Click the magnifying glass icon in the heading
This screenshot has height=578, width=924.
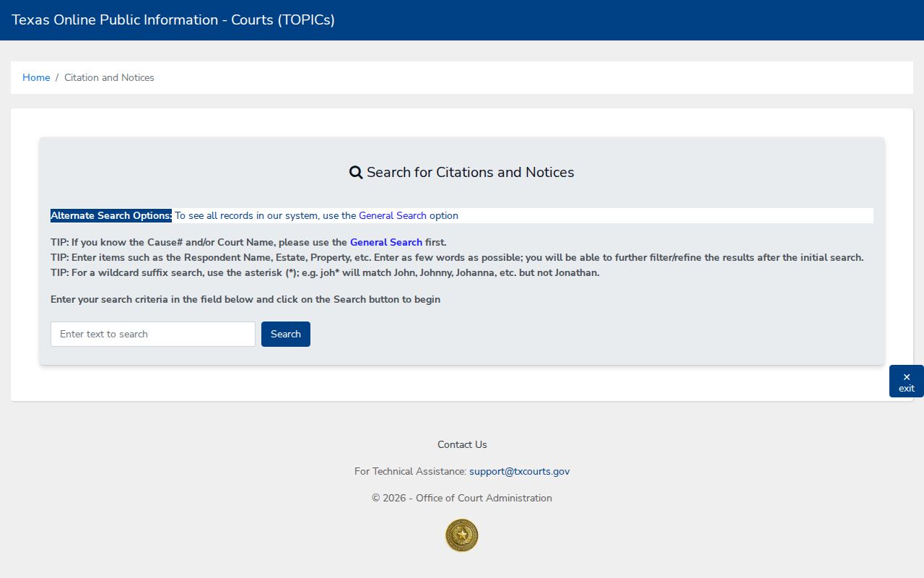[356, 173]
